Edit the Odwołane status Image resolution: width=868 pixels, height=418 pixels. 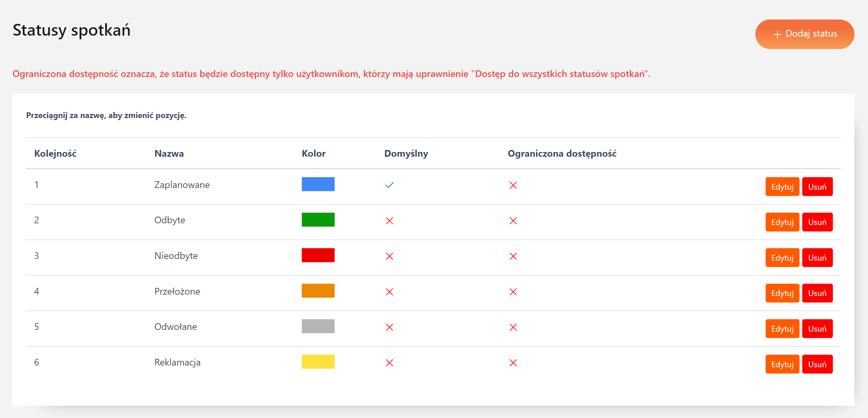782,329
